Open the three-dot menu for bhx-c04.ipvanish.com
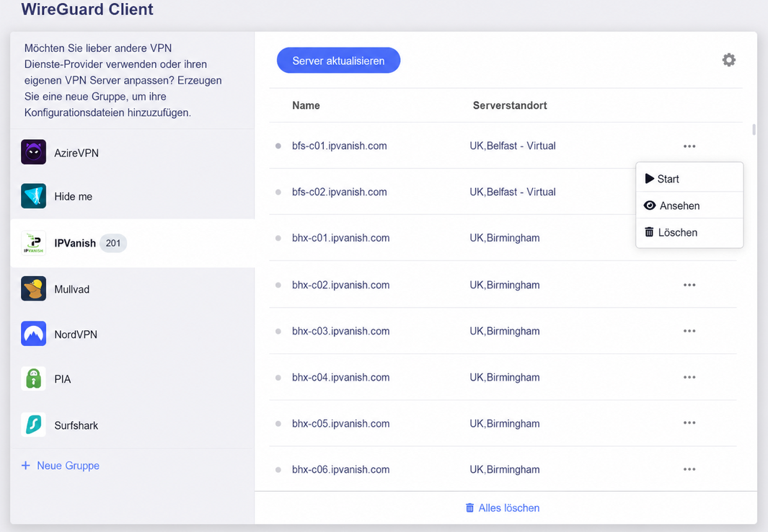The width and height of the screenshot is (768, 532). point(689,377)
